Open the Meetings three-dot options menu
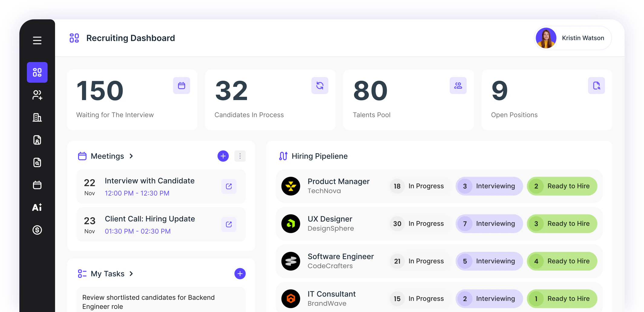Image resolution: width=644 pixels, height=312 pixels. coord(240,156)
